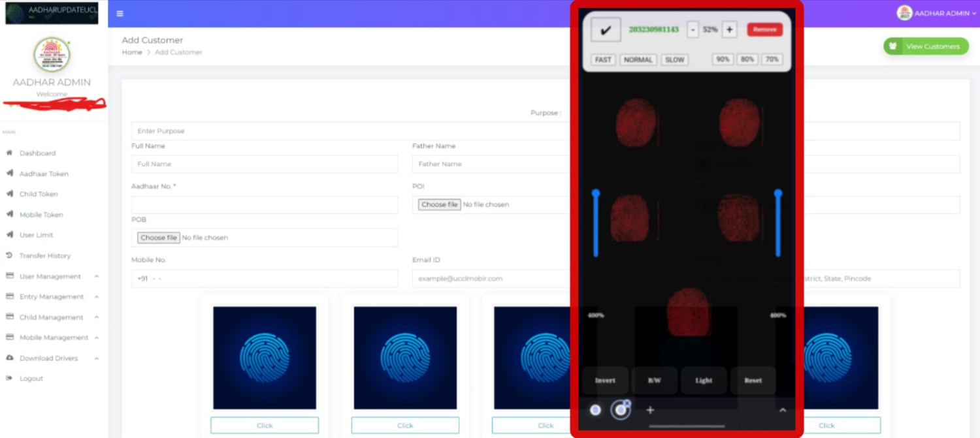Viewport: 980px width, 438px height.
Task: Click the left blue vertical slider
Action: point(596,224)
